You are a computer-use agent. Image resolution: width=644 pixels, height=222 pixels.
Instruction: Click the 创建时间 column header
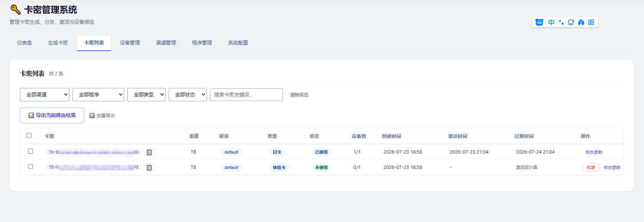click(391, 136)
